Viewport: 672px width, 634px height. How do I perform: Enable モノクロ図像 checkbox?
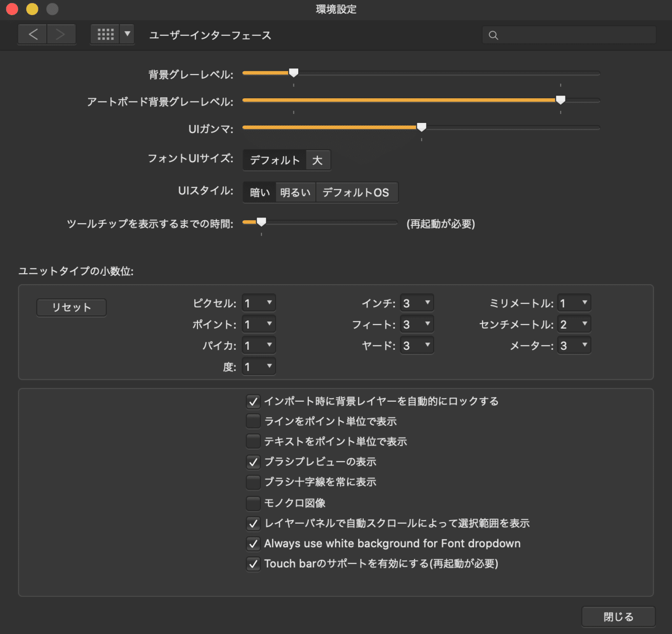253,503
